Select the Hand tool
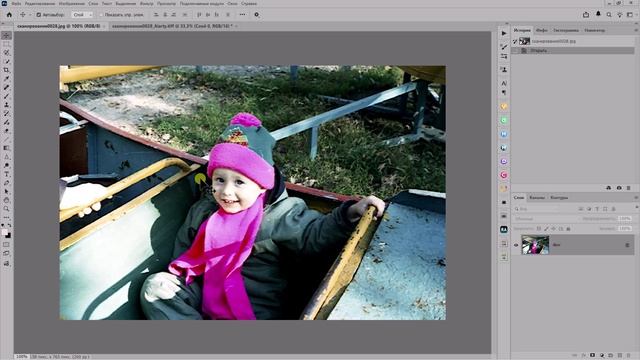The height and width of the screenshot is (360, 640). [x=6, y=200]
